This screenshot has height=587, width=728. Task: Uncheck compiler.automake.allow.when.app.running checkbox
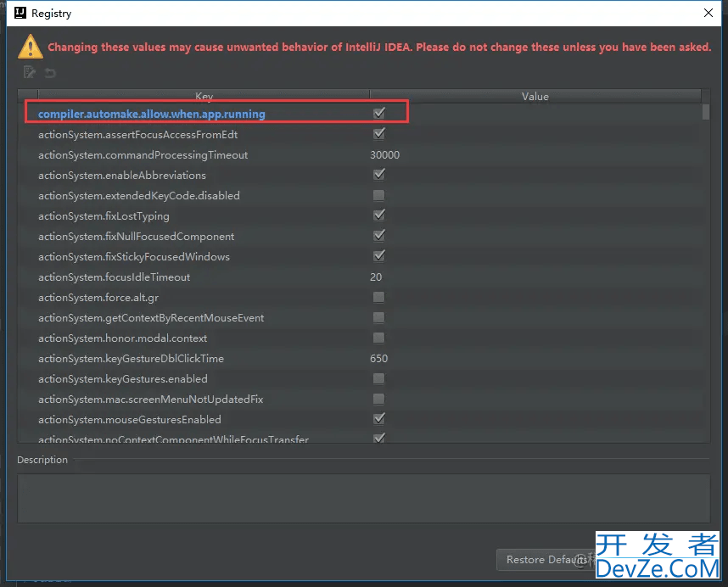379,113
